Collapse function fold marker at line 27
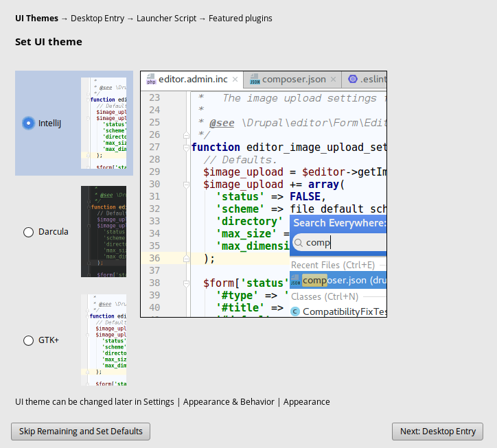The height and width of the screenshot is (448, 497). [x=187, y=148]
